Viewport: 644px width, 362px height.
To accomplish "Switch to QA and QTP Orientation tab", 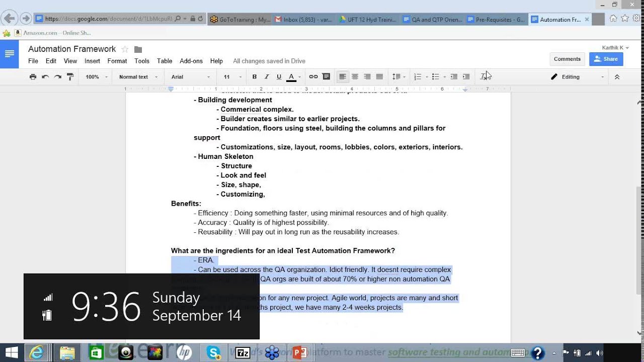I will point(433,20).
